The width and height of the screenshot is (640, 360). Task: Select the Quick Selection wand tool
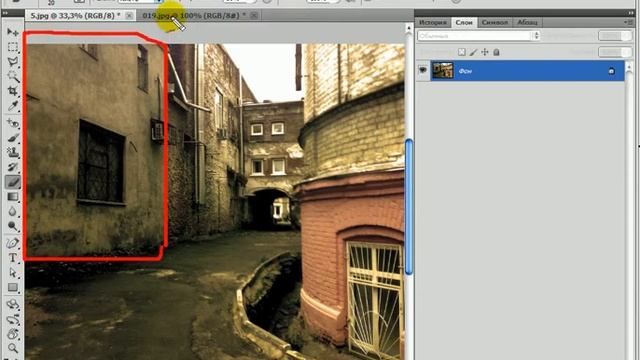13,76
